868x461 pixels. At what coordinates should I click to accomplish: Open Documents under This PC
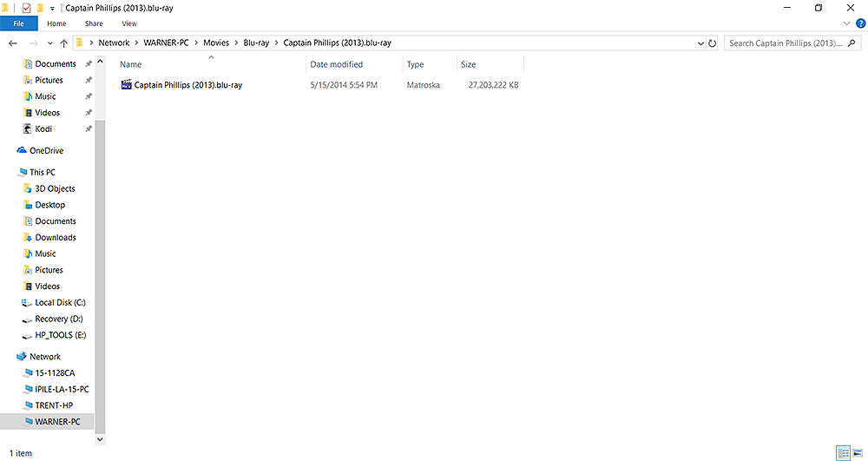click(x=56, y=221)
